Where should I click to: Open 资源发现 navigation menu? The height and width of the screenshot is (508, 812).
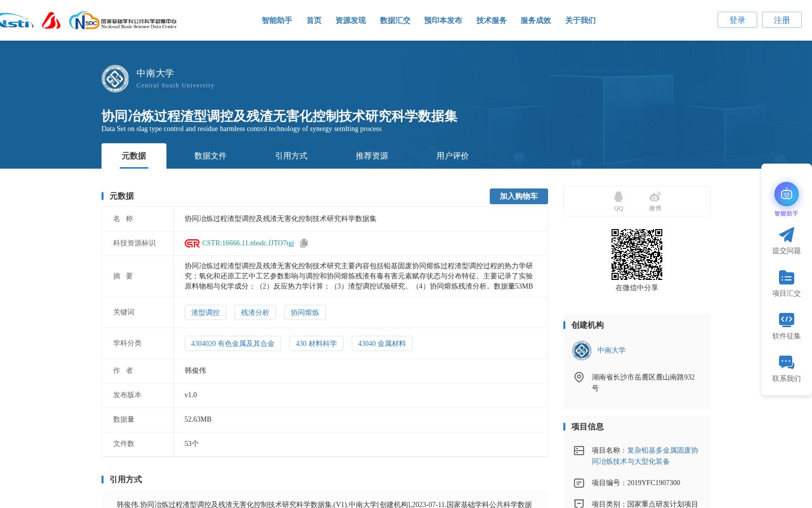click(x=351, y=20)
